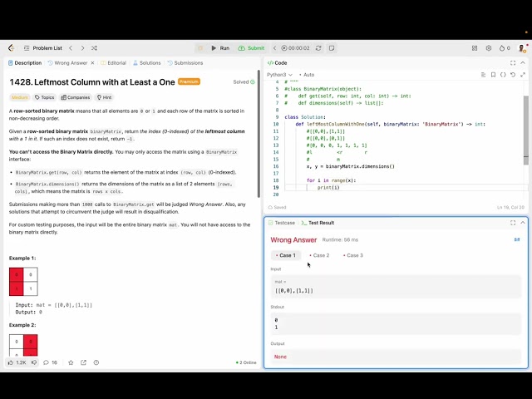Run the code
532x399 pixels.
(220, 48)
